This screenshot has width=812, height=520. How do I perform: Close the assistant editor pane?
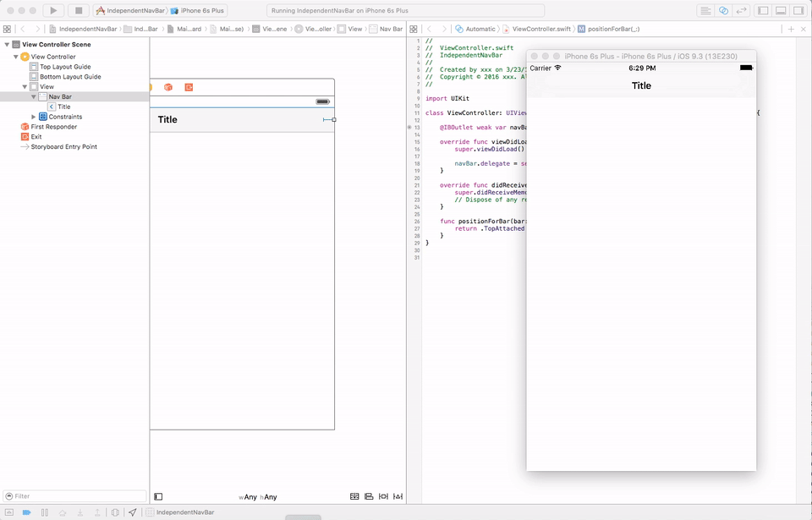click(804, 29)
